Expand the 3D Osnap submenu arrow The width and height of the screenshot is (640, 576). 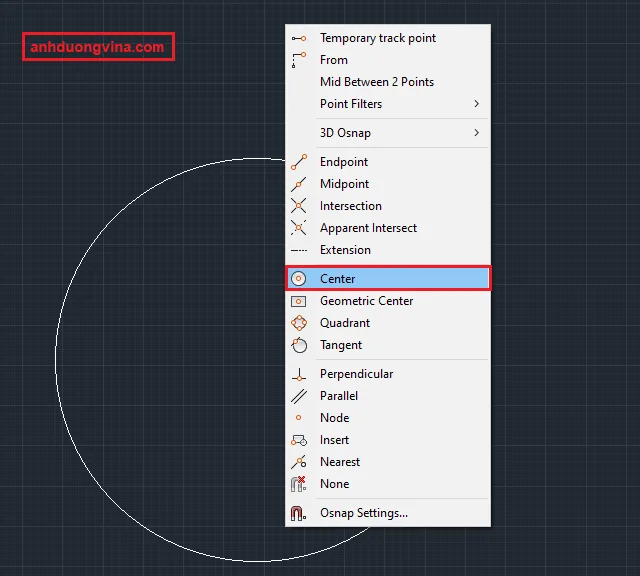click(476, 133)
